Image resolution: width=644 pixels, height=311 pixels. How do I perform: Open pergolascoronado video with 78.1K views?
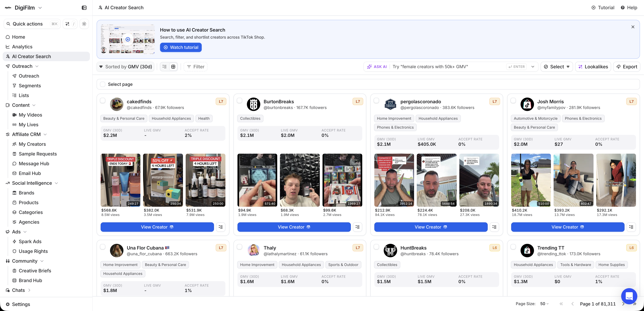pos(437,180)
